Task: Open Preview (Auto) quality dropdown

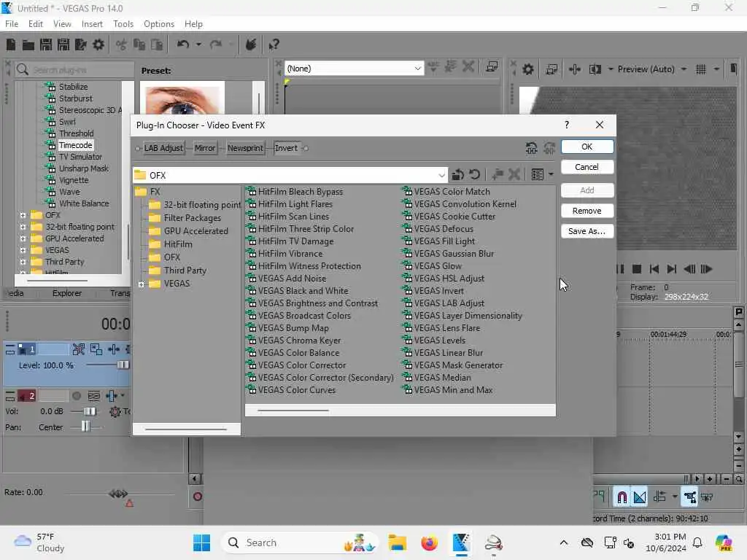Action: [x=684, y=69]
